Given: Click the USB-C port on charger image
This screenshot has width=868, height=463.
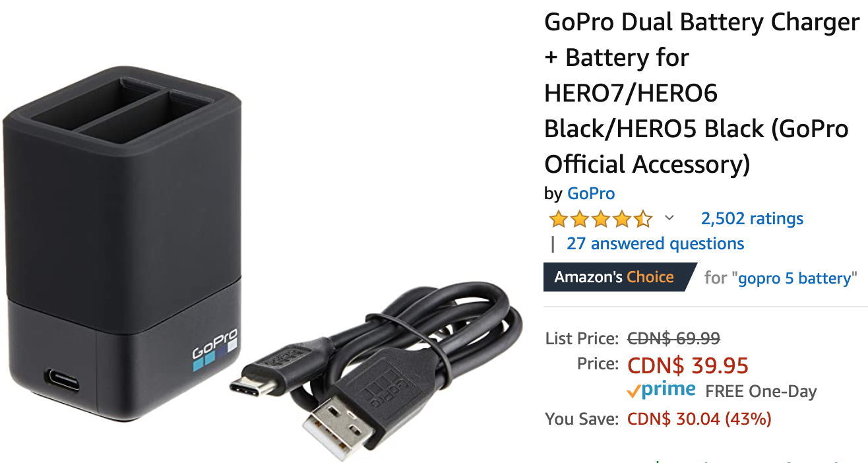Looking at the screenshot, I should tap(61, 380).
